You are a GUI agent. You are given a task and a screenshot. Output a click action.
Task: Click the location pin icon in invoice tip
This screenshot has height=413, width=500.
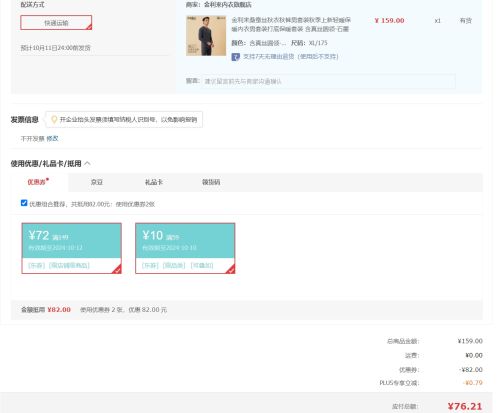pos(54,119)
